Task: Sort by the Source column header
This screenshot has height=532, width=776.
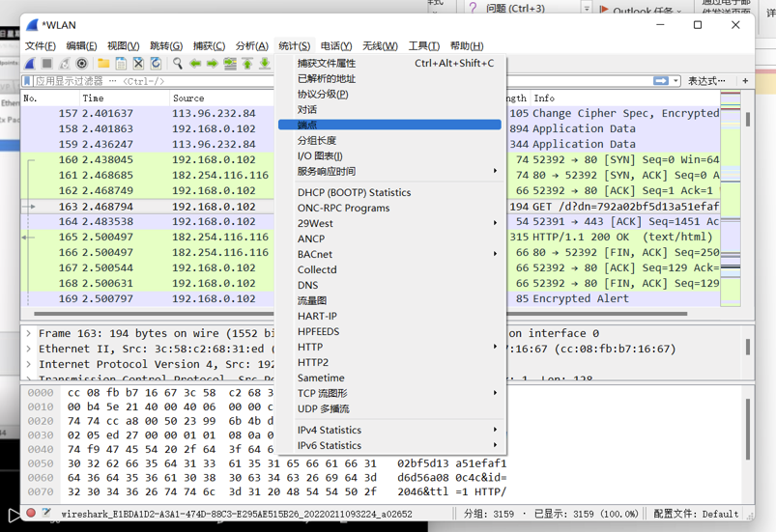Action: (221, 98)
